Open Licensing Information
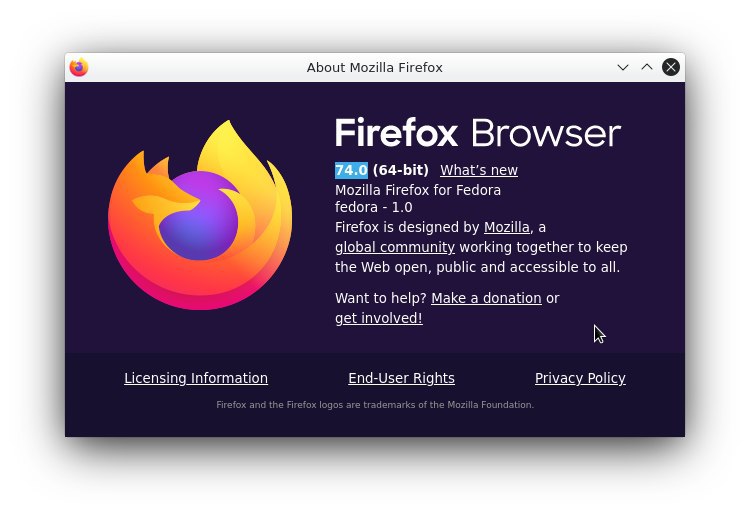 click(x=196, y=378)
